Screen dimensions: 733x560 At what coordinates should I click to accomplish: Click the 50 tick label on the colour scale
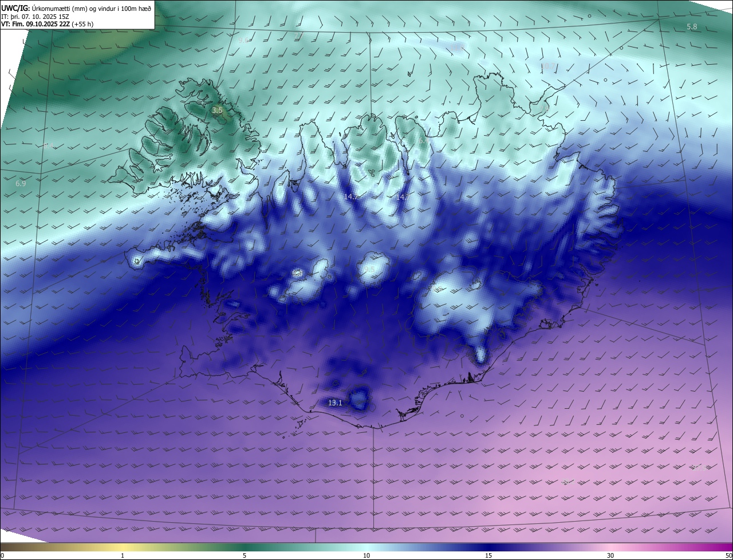coord(728,555)
